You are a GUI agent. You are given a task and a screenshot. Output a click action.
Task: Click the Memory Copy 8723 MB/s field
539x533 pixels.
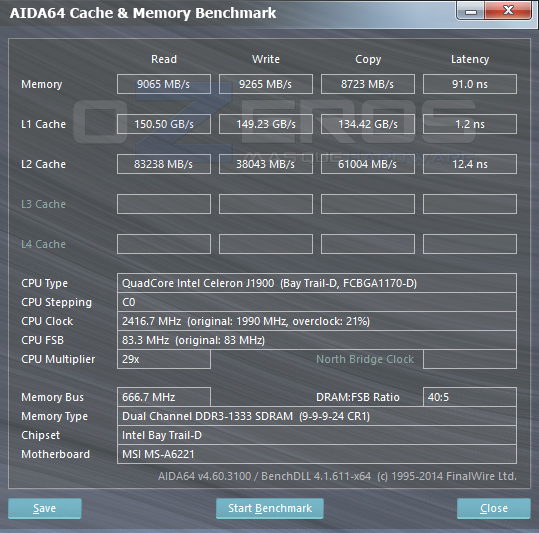click(x=368, y=84)
